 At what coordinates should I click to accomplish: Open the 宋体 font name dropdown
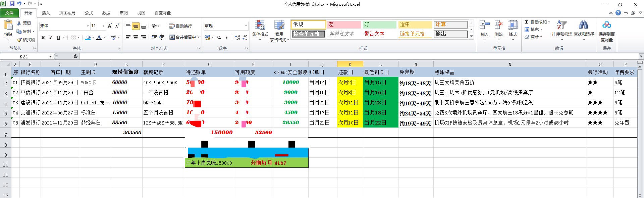[x=88, y=26]
